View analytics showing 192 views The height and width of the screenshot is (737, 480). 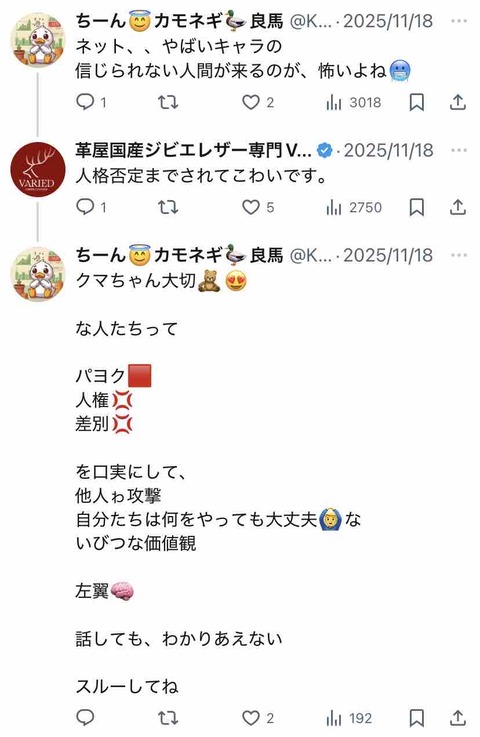tap(349, 718)
